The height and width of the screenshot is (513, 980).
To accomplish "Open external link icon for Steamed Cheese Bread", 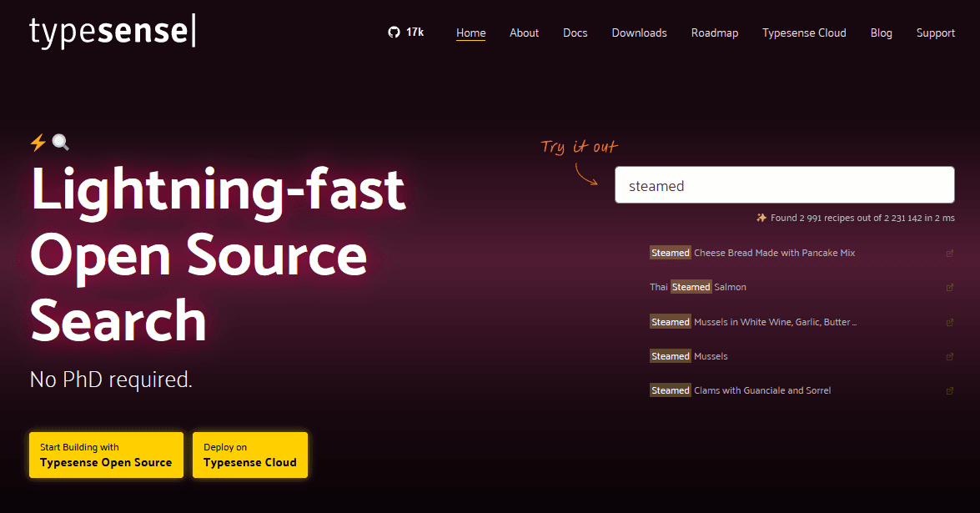I will tap(950, 253).
